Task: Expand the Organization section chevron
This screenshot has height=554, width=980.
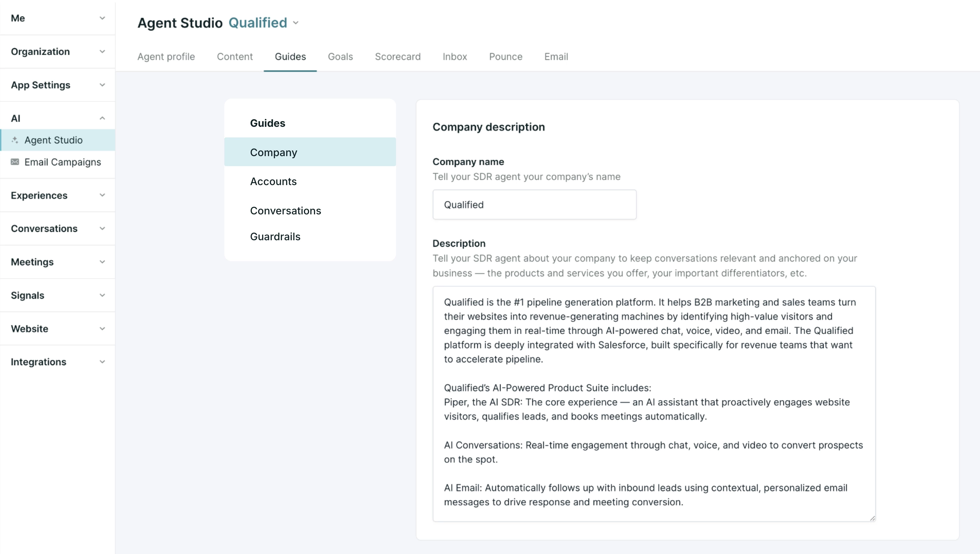Action: click(102, 51)
